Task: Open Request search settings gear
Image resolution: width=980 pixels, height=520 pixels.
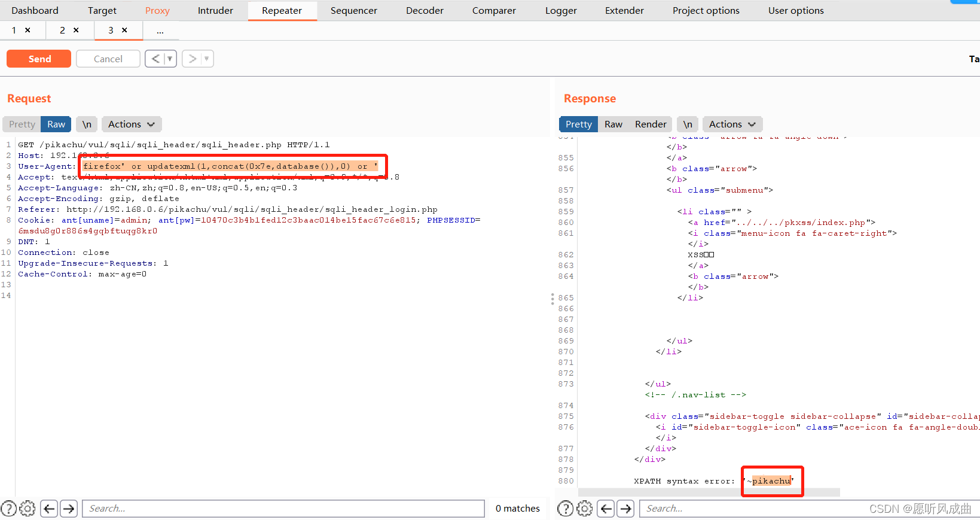Action: [x=28, y=509]
